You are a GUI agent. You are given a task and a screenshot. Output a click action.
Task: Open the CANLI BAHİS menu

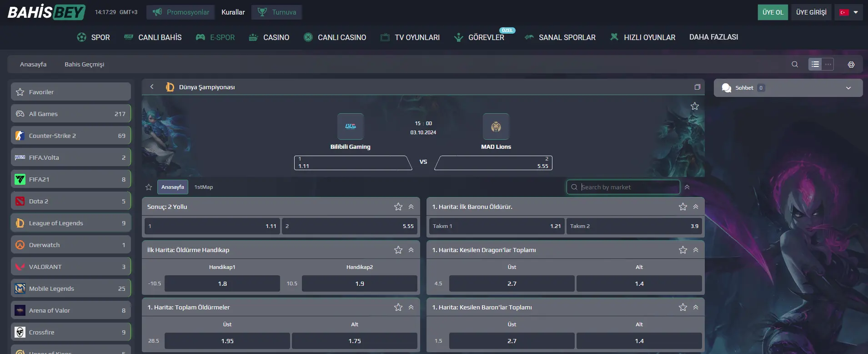click(153, 37)
